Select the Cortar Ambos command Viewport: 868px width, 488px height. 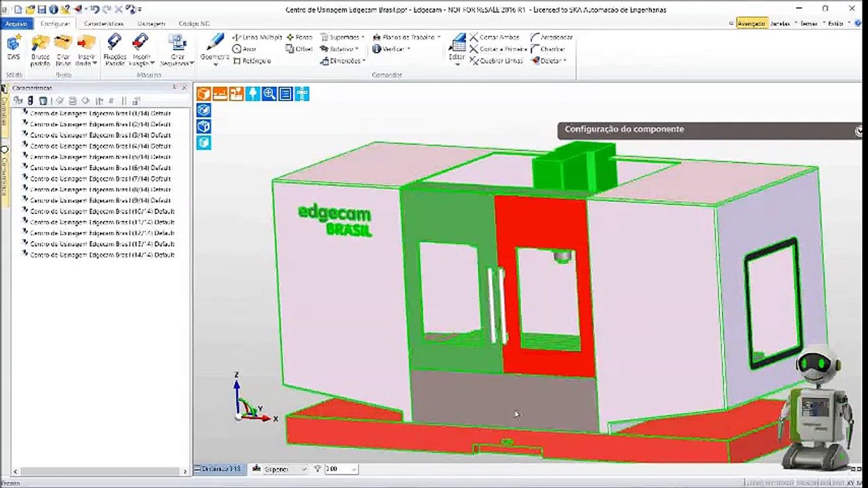(x=495, y=37)
